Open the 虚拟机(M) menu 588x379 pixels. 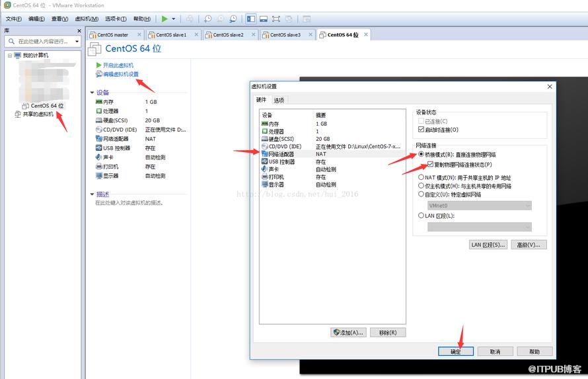87,19
